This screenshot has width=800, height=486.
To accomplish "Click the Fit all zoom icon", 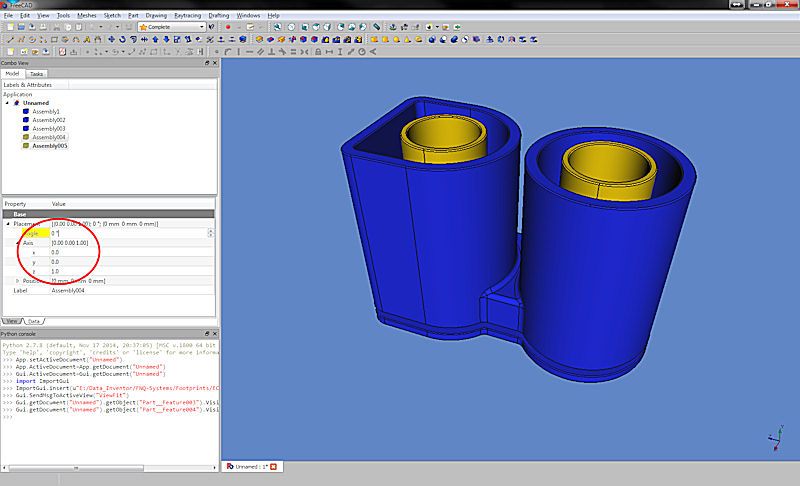I will tap(277, 27).
